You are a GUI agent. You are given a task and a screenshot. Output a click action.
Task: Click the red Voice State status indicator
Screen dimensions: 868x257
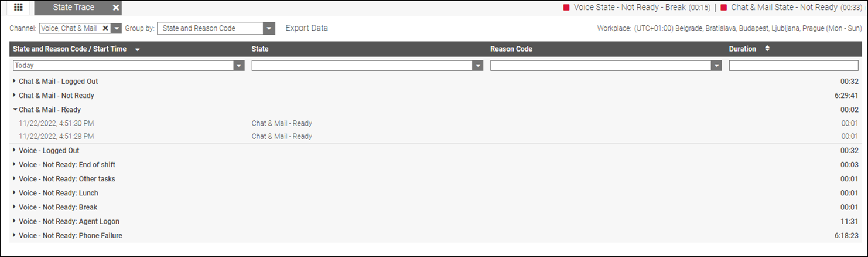(x=566, y=8)
